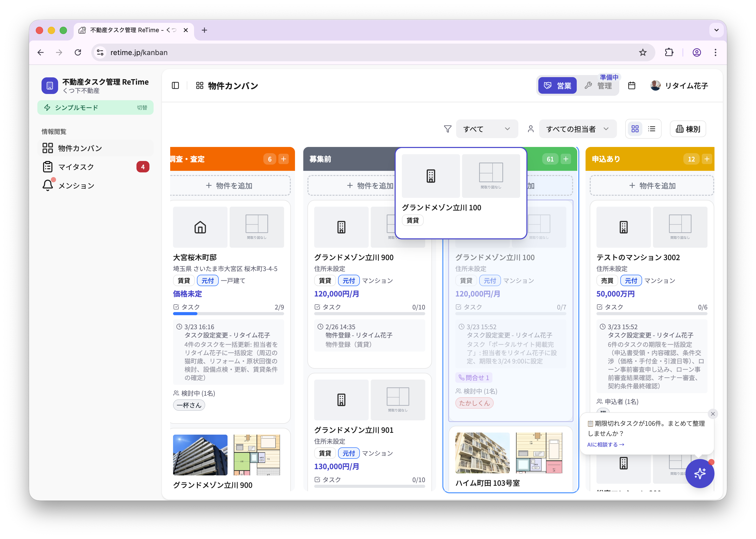
Task: Click the address bar URL
Action: pos(139,52)
